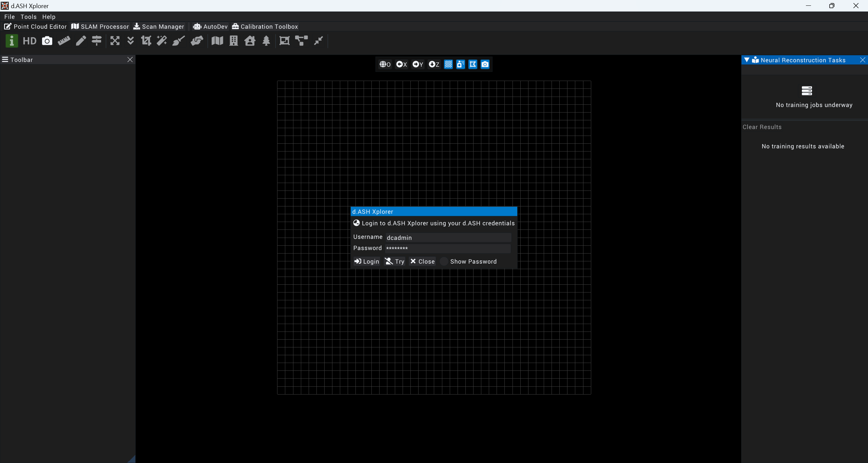Select the pencil edit tool
This screenshot has width=868, height=463.
[81, 41]
